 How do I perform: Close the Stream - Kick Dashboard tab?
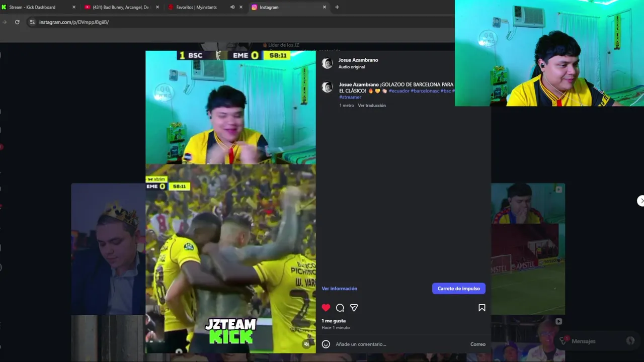[74, 7]
